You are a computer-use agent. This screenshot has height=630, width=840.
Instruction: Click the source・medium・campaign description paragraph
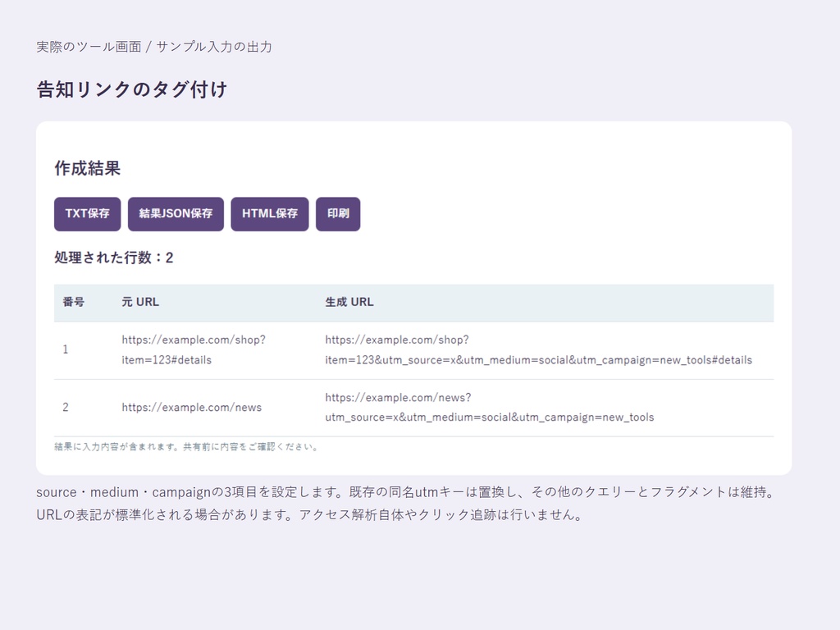pos(407,504)
